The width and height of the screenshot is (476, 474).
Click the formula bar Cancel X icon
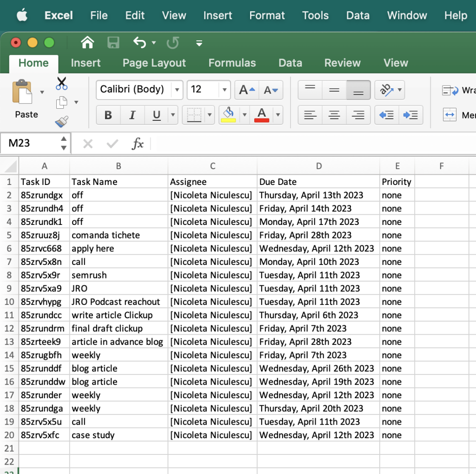point(88,144)
